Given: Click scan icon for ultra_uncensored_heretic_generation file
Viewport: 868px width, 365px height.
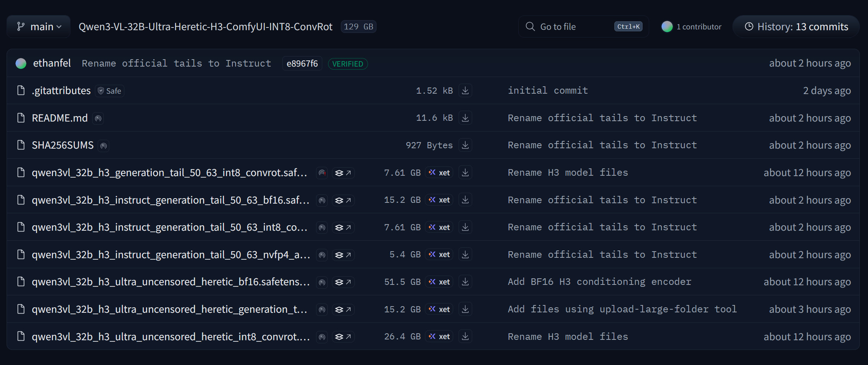Looking at the screenshot, I should [322, 310].
